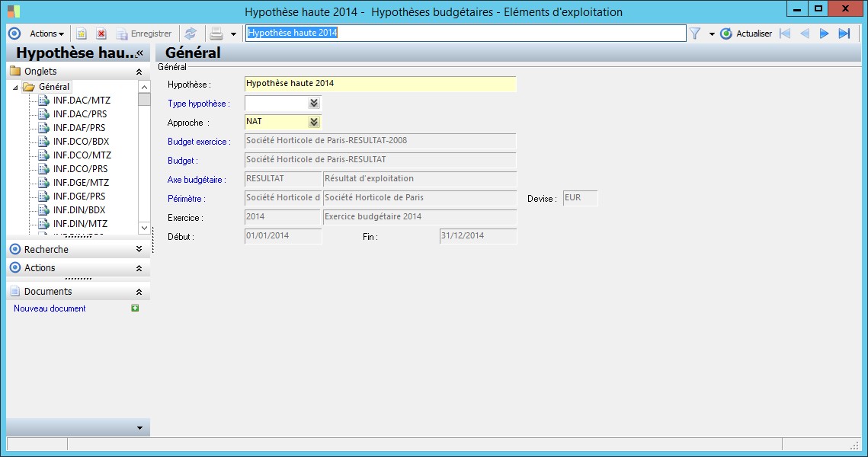Screen dimensions: 868x457
Task: Click the refresh arrows toolbar icon
Action: tap(191, 34)
